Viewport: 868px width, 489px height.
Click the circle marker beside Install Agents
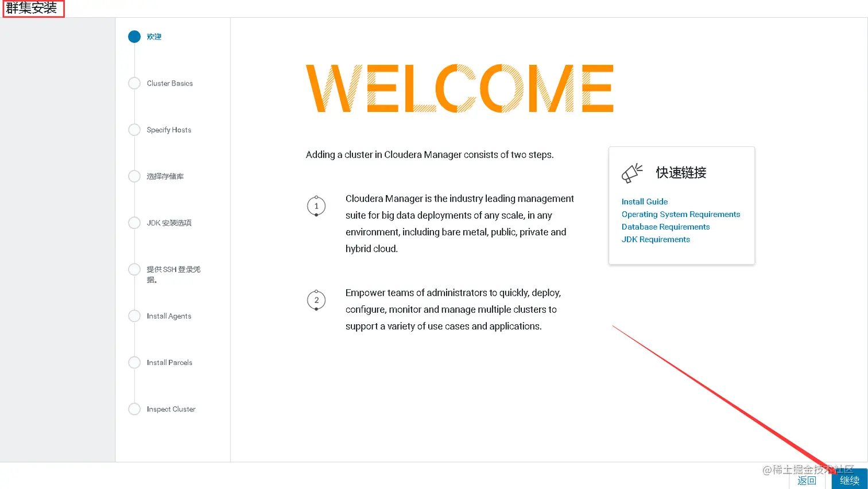pyautogui.click(x=134, y=316)
